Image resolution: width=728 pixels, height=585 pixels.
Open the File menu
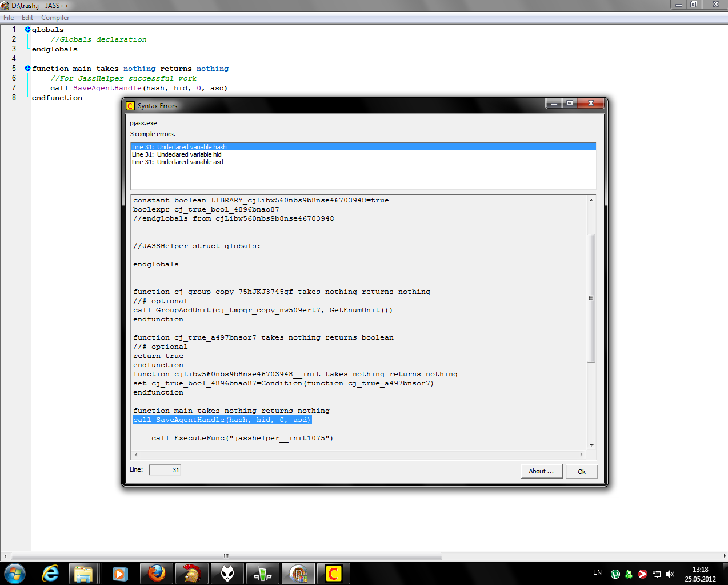coord(9,18)
